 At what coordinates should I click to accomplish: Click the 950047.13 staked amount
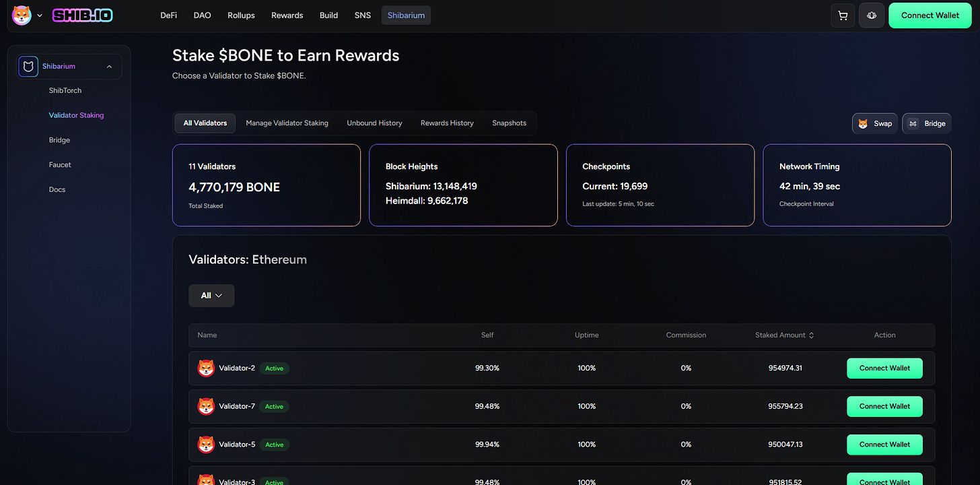click(785, 445)
